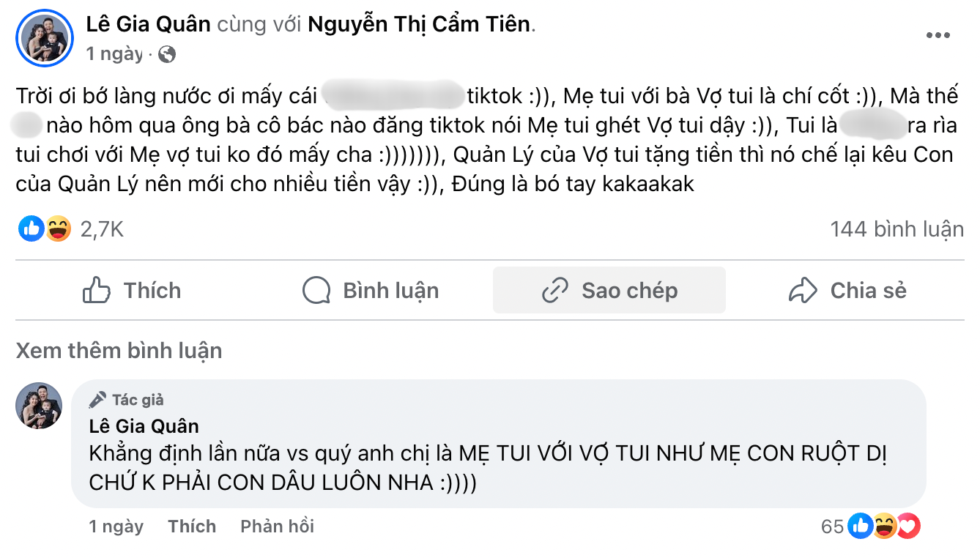Click the chain link Sao chép icon
980x558 pixels.
555,291
